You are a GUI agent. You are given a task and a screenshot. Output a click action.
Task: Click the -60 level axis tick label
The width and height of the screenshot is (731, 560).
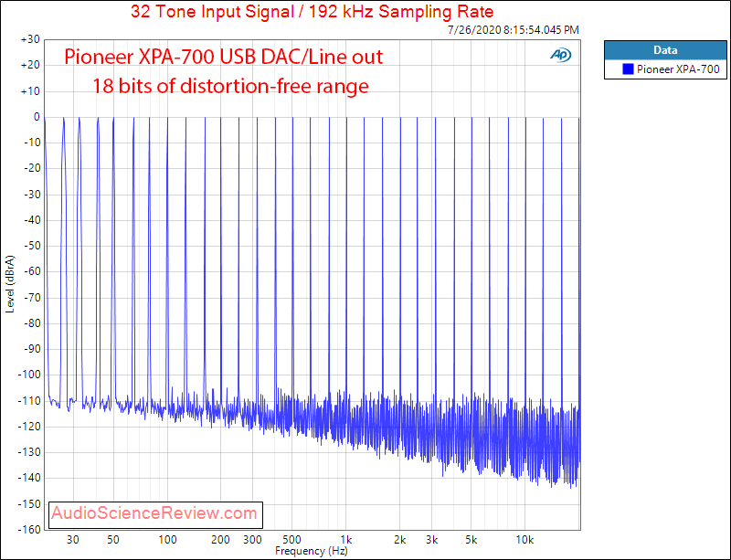[x=32, y=271]
